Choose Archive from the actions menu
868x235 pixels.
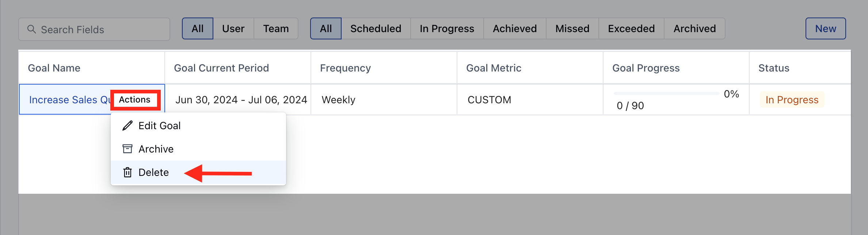click(198, 149)
